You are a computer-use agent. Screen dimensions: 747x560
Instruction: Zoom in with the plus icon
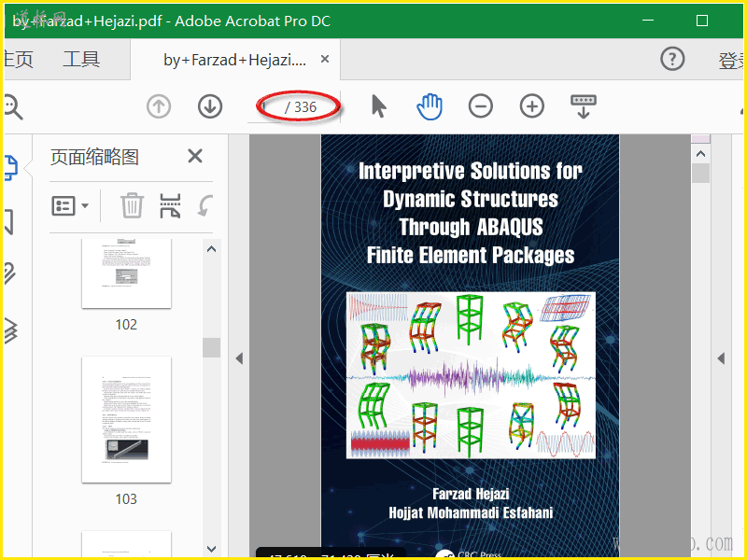(532, 106)
